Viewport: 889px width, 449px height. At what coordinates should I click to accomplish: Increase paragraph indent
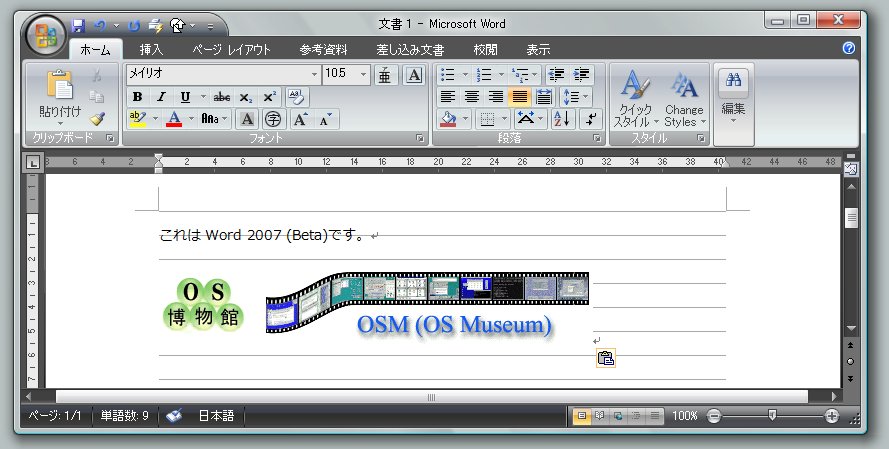pyautogui.click(x=582, y=74)
